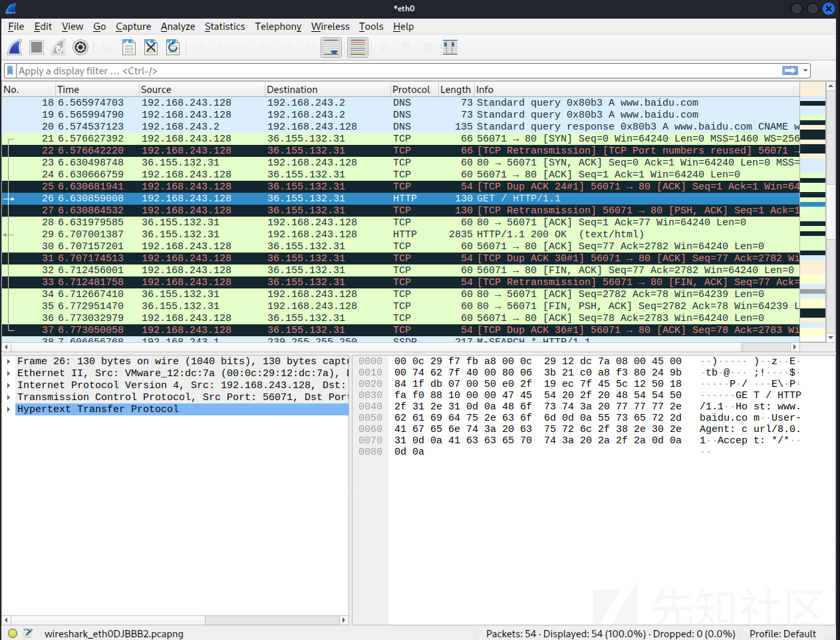This screenshot has width=840, height=640.
Task: Click Profile: Default in status bar
Action: coord(782,633)
